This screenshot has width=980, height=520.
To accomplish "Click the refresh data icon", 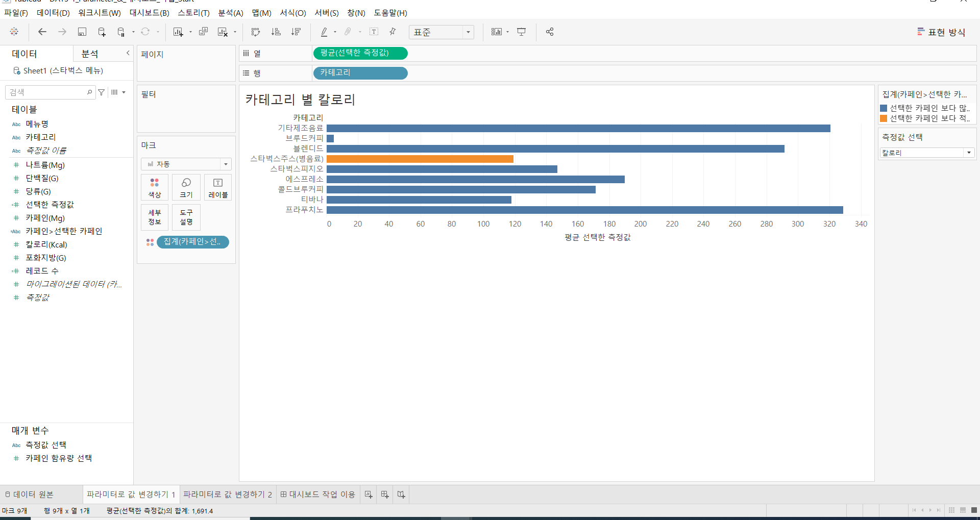I will click(145, 32).
